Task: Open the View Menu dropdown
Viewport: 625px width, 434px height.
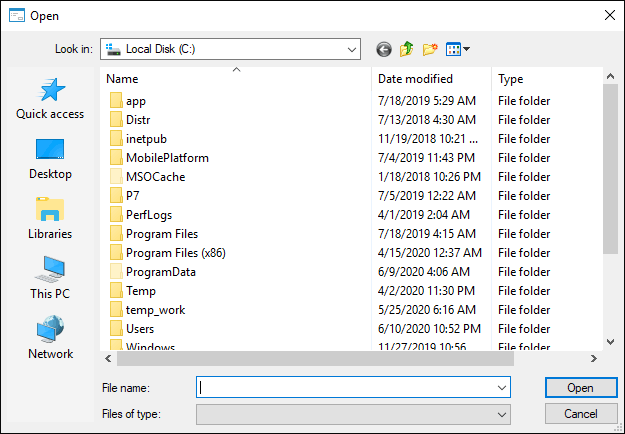Action: (x=459, y=49)
